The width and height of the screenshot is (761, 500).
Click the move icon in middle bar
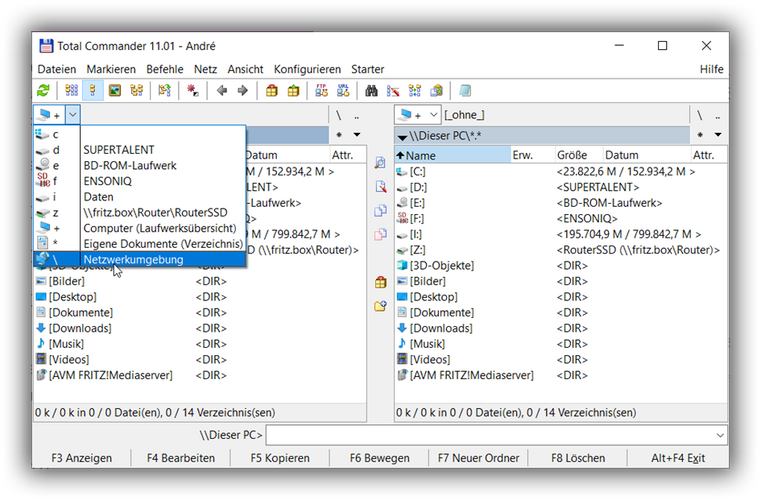380,234
